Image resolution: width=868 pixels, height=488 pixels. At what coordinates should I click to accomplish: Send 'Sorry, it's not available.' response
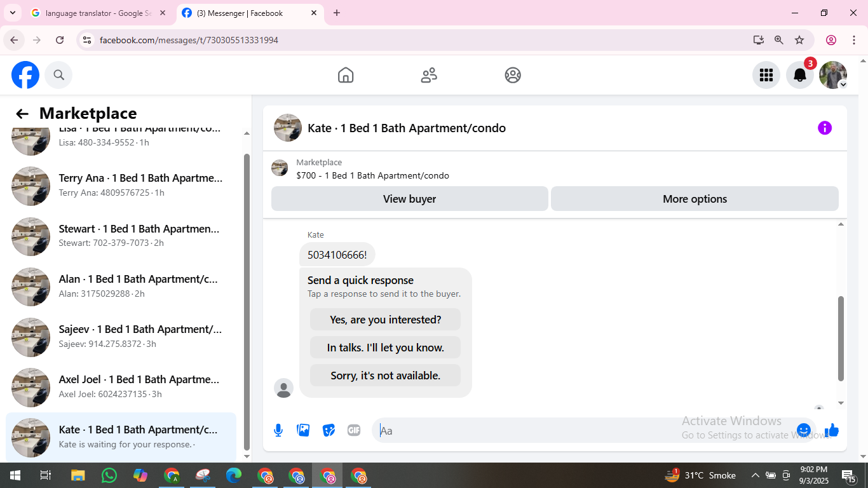coord(385,376)
